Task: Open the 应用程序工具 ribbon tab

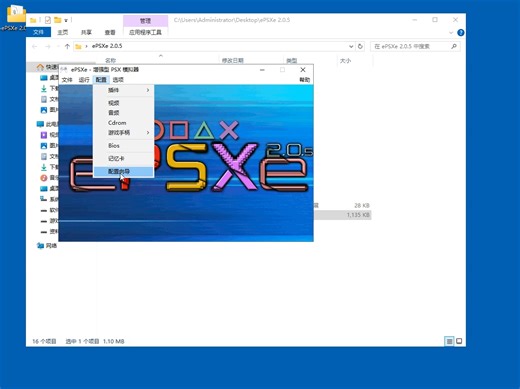Action: pos(145,32)
